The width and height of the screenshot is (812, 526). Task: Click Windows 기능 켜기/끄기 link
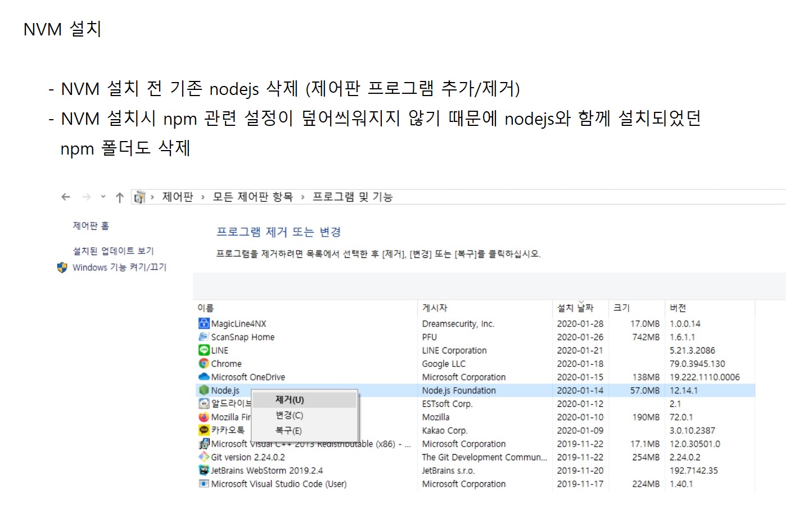point(119,267)
